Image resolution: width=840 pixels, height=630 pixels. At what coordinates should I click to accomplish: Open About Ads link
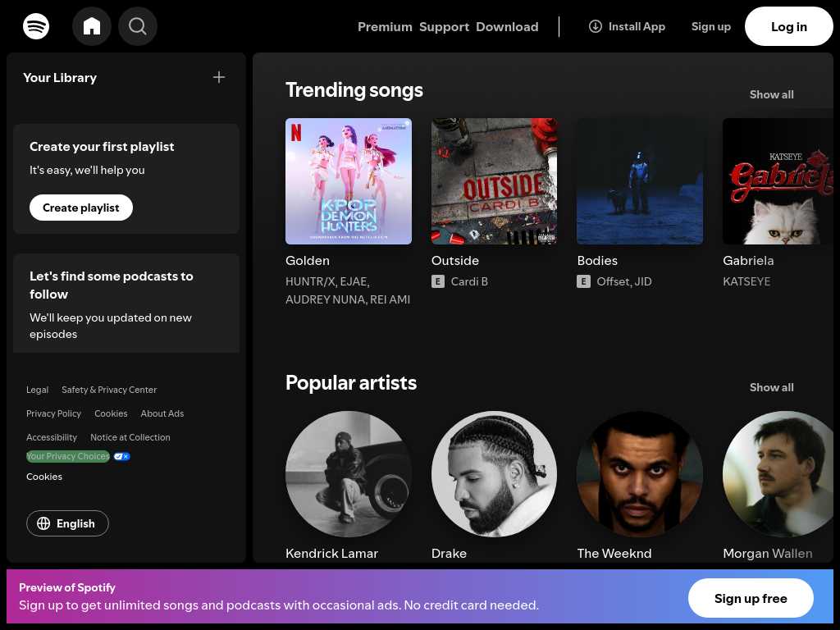[x=162, y=413]
